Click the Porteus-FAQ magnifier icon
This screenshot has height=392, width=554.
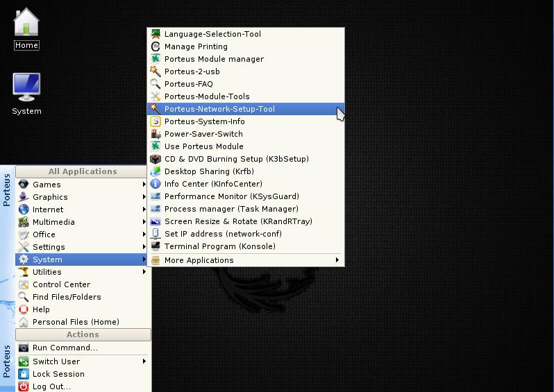(156, 84)
